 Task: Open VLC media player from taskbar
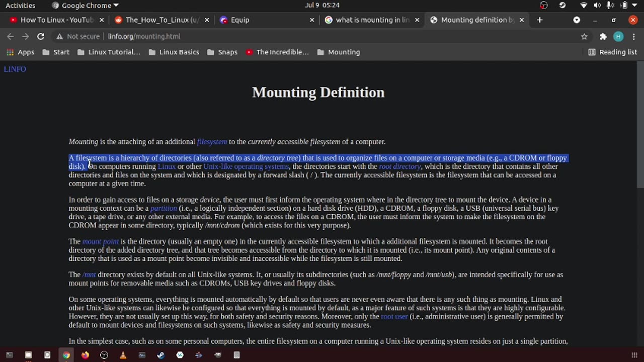(x=123, y=355)
